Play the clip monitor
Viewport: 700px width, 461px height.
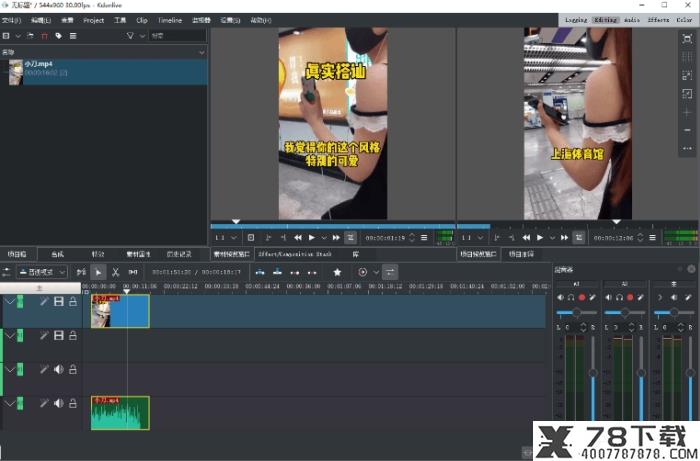click(x=312, y=237)
